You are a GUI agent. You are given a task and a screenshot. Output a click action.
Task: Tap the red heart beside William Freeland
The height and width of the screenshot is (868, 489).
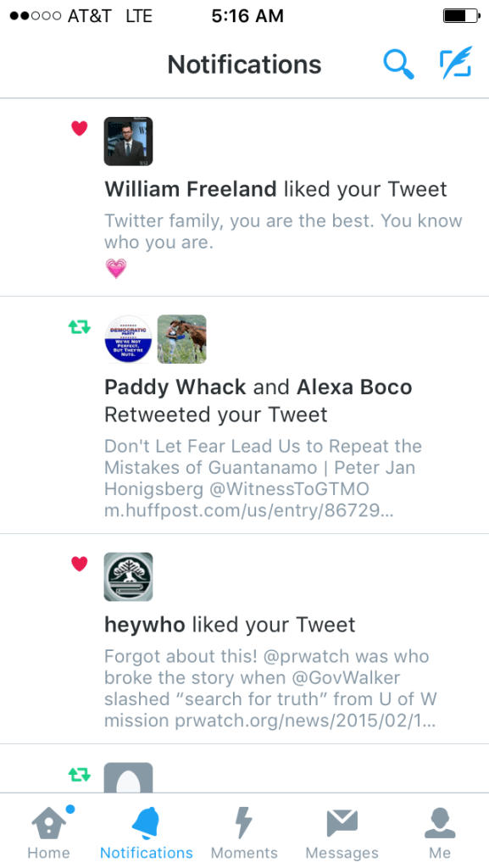click(x=80, y=129)
